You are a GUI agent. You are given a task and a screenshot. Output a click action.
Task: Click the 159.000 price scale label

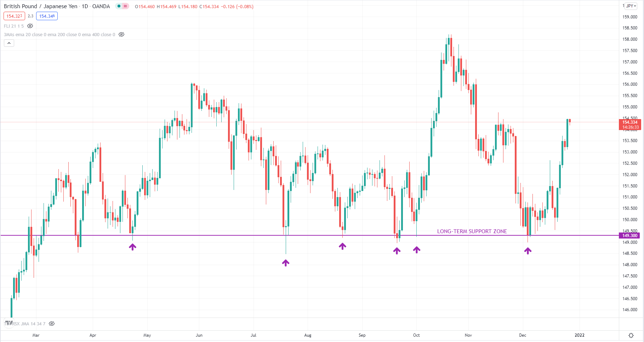(630, 17)
